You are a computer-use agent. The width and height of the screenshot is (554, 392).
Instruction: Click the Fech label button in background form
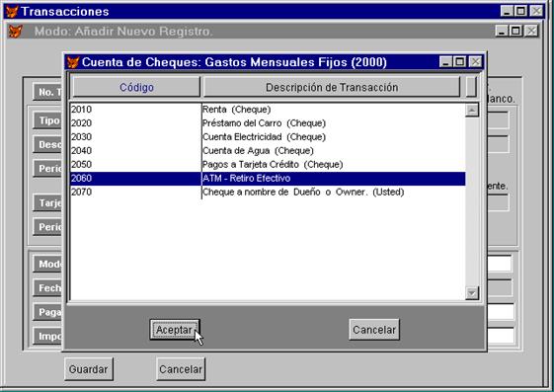(x=48, y=287)
